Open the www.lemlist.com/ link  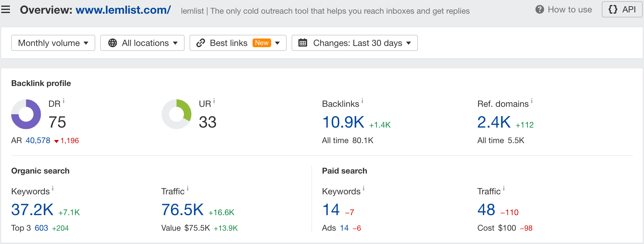(x=123, y=10)
